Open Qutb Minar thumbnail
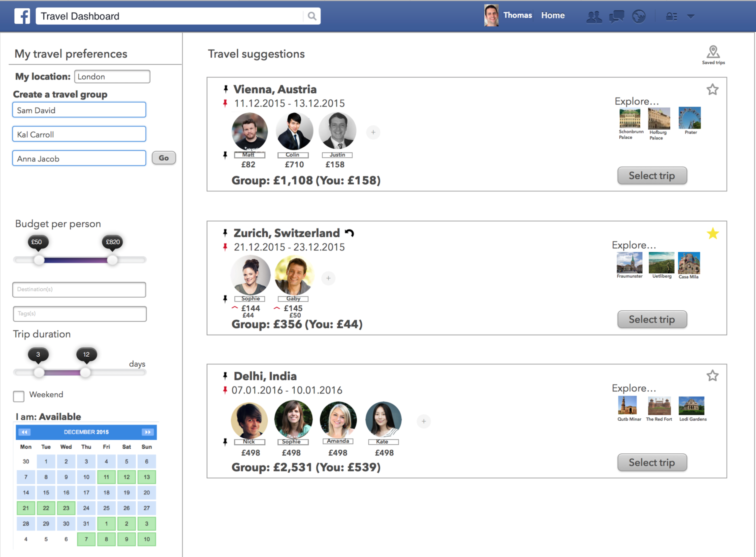Image resolution: width=756 pixels, height=557 pixels. 627,405
